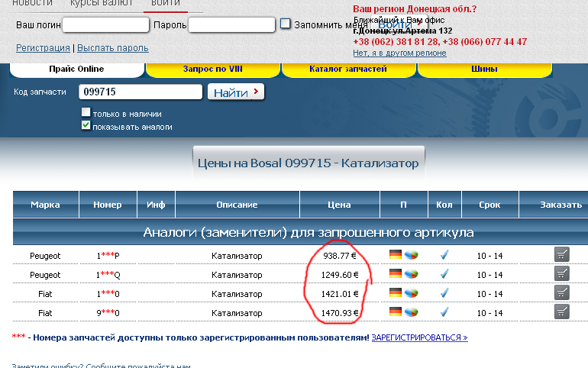
Task: Open 'Шины' tab
Action: click(x=484, y=69)
